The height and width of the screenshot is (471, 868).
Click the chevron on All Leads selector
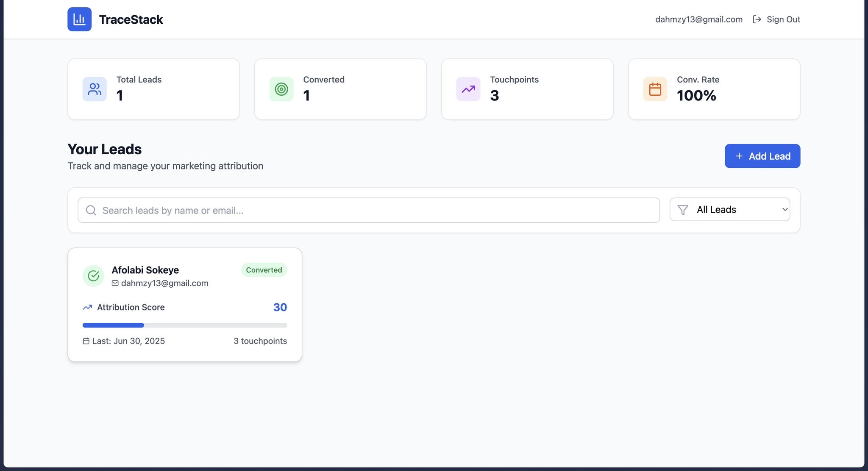785,209
